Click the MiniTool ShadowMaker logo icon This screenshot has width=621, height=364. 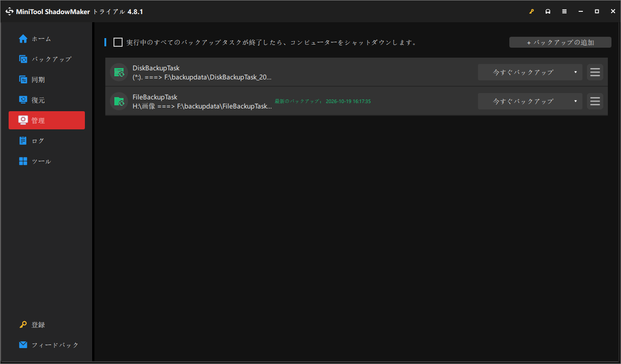coord(9,11)
